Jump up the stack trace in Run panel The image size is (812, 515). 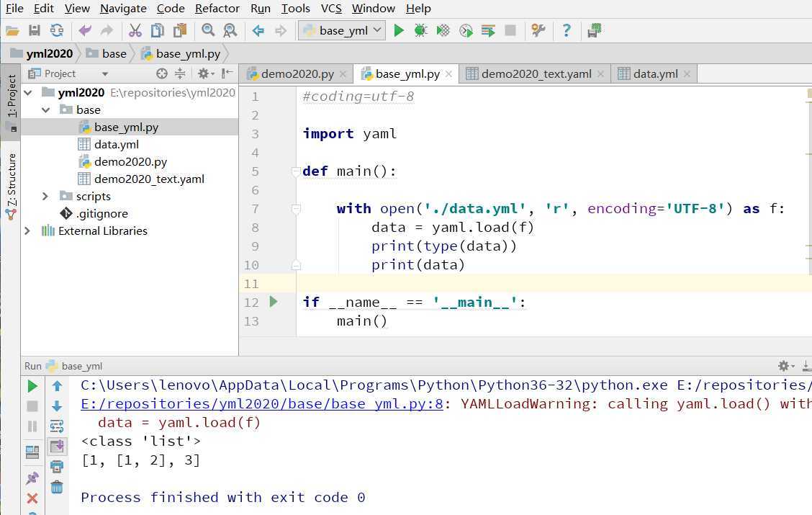(x=57, y=386)
